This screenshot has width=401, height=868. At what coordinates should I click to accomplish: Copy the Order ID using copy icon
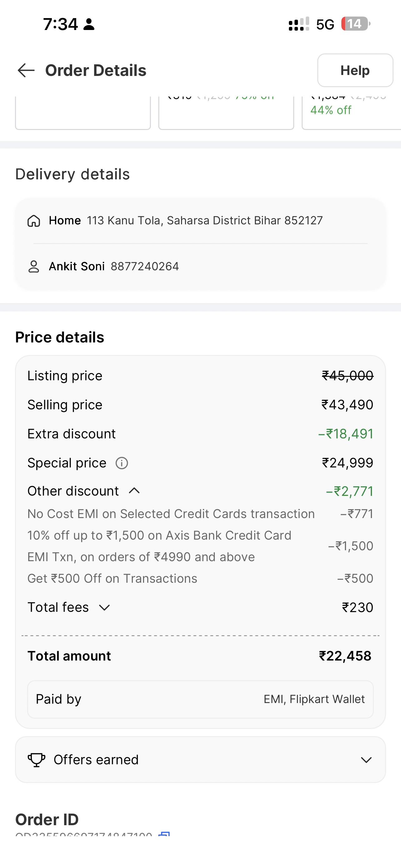point(164,834)
